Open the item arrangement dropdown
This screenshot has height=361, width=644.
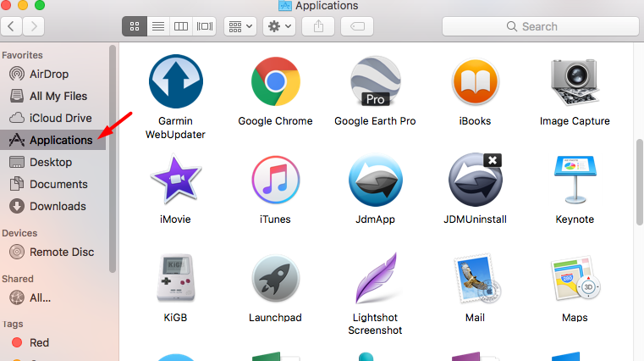[x=240, y=27]
